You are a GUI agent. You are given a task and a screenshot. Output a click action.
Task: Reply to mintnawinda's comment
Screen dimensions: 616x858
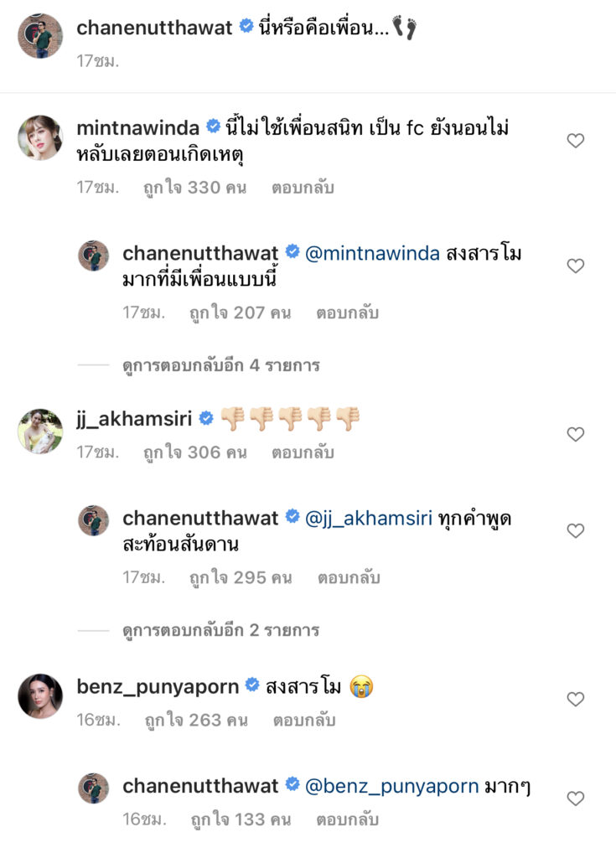[303, 188]
